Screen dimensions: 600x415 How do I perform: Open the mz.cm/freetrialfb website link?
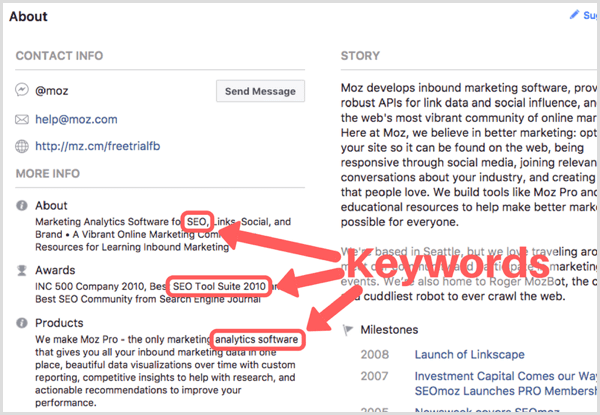click(98, 146)
